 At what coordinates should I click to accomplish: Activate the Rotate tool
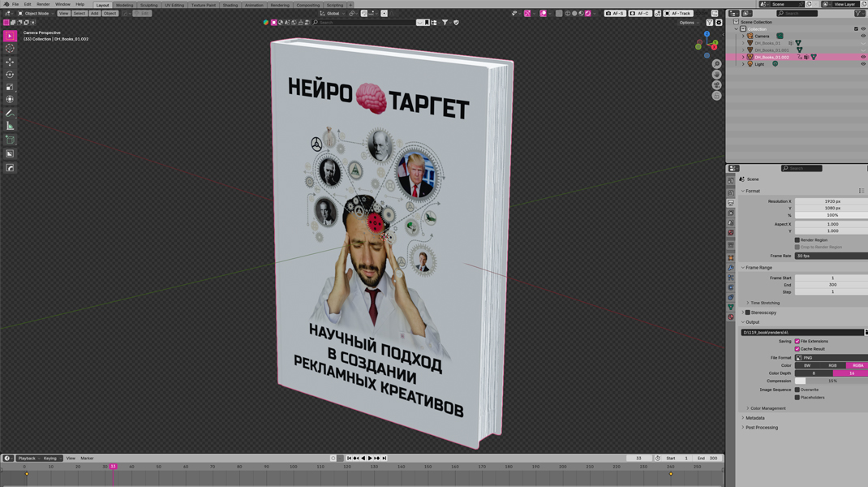tap(10, 74)
